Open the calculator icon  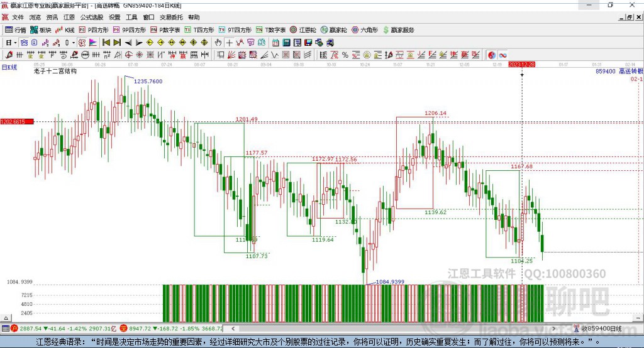click(x=286, y=43)
